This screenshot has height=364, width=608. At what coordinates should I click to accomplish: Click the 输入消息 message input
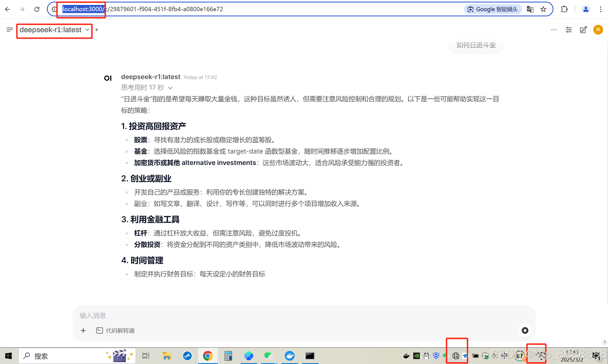304,316
